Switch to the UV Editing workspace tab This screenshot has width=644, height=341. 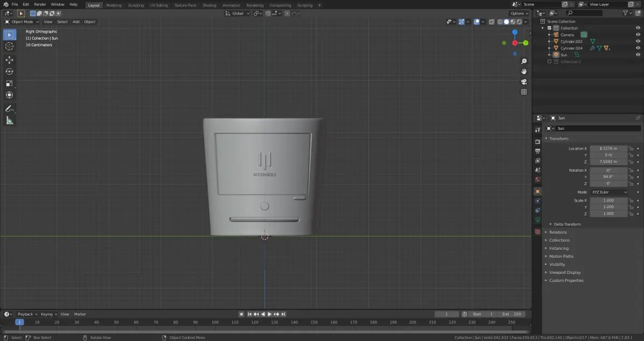(x=159, y=5)
